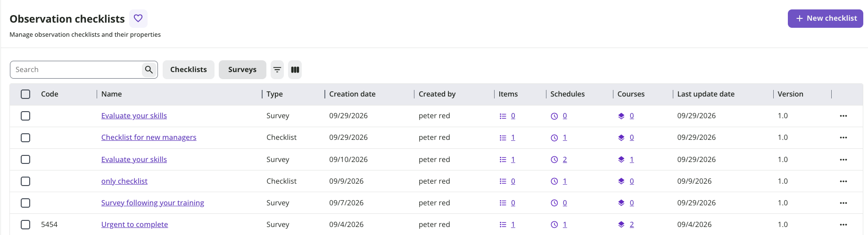The image size is (868, 235).
Task: Open row actions for Checklist for new managers
Action: pos(843,138)
